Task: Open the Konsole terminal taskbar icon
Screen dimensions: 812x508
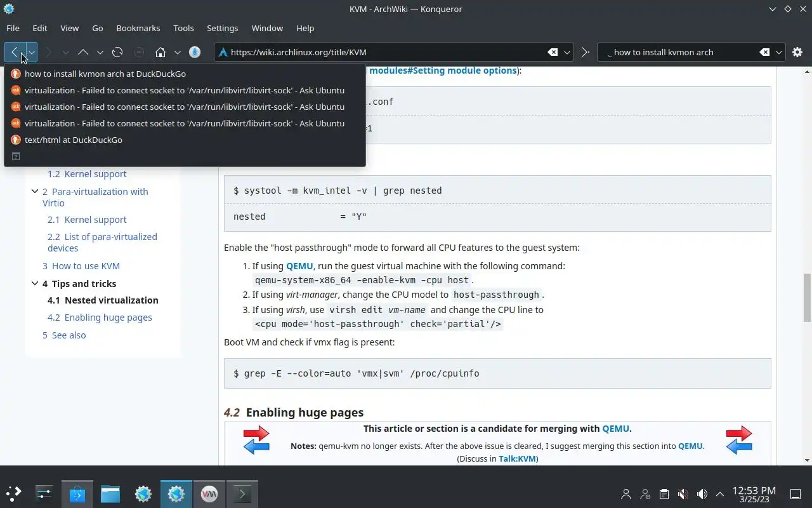Action: pyautogui.click(x=242, y=493)
